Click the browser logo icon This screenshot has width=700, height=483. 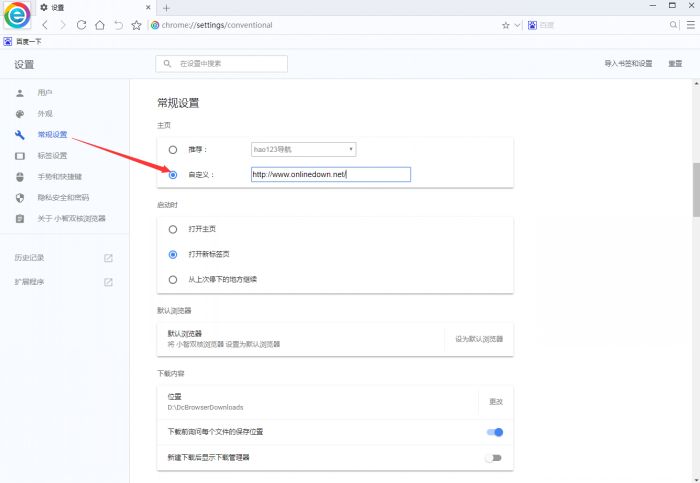(x=17, y=15)
